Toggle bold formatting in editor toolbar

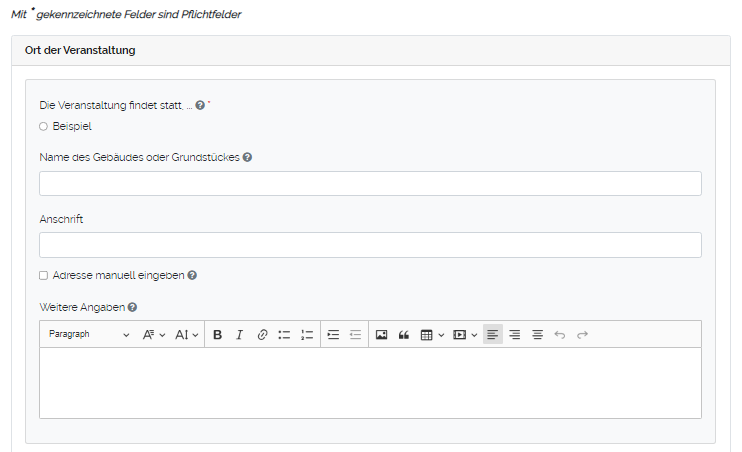point(217,335)
